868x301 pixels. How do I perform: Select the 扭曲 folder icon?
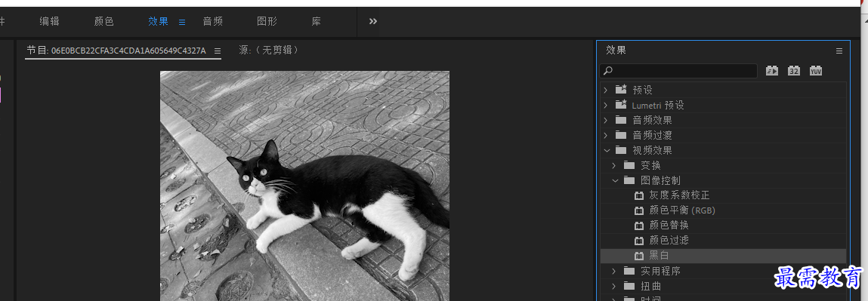(x=629, y=286)
